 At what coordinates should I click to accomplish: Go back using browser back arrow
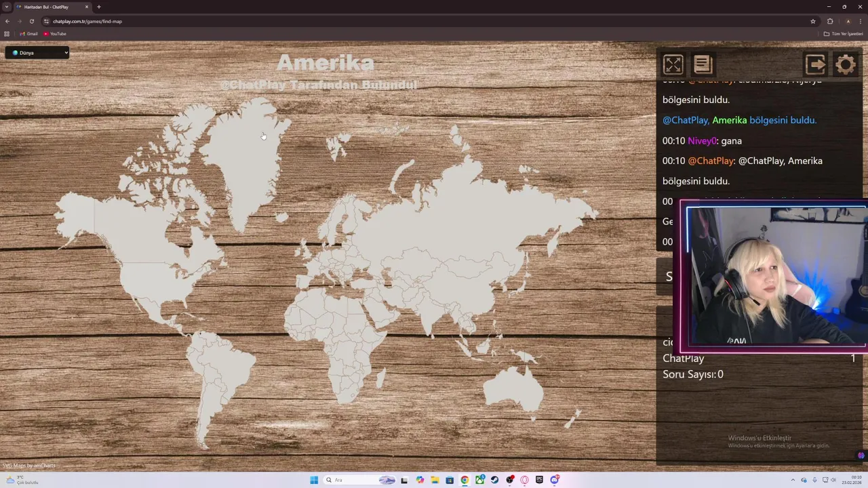(7, 21)
